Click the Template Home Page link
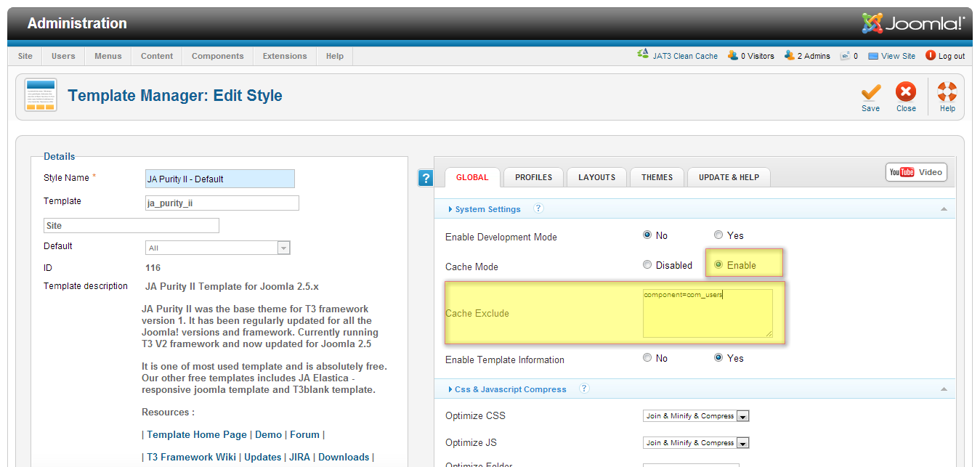Viewport: 980px width, 467px height. tap(197, 434)
